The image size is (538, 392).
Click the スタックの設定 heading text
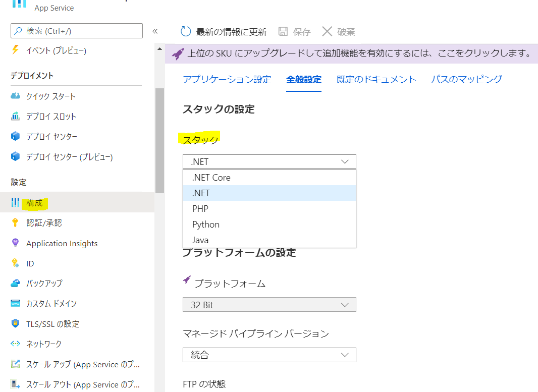click(219, 109)
